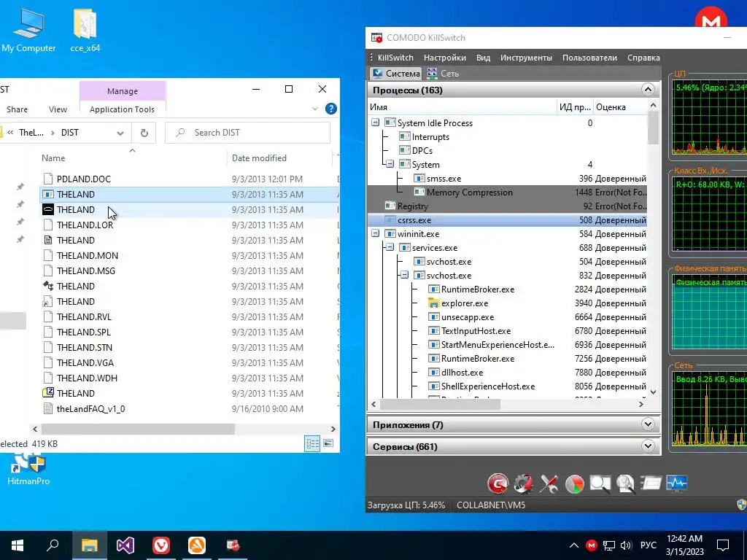
Task: Expand the Explorer ribbon chevron
Action: pos(315,109)
